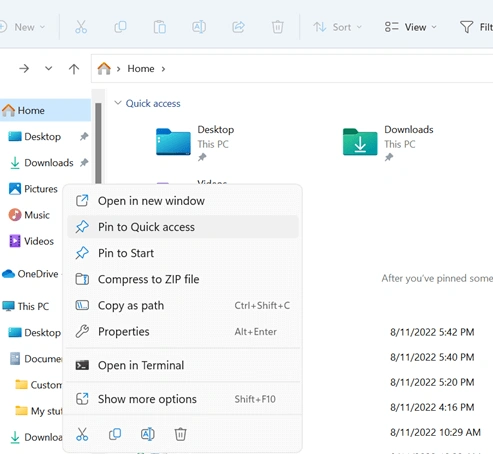Open the Filter menu in the toolbar
The width and height of the screenshot is (493, 454).
coord(476,27)
